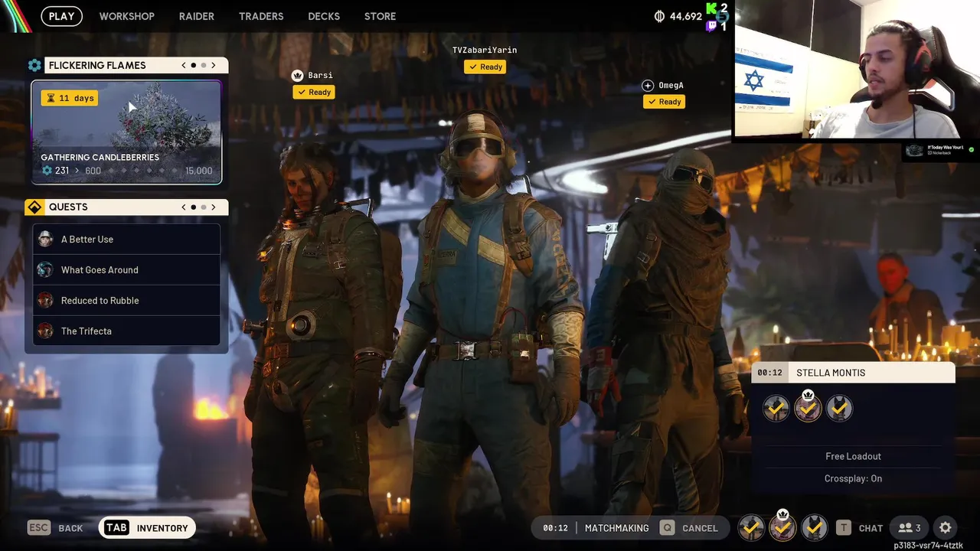Toggle the Crossplay: On setting
980x551 pixels.
coord(853,478)
